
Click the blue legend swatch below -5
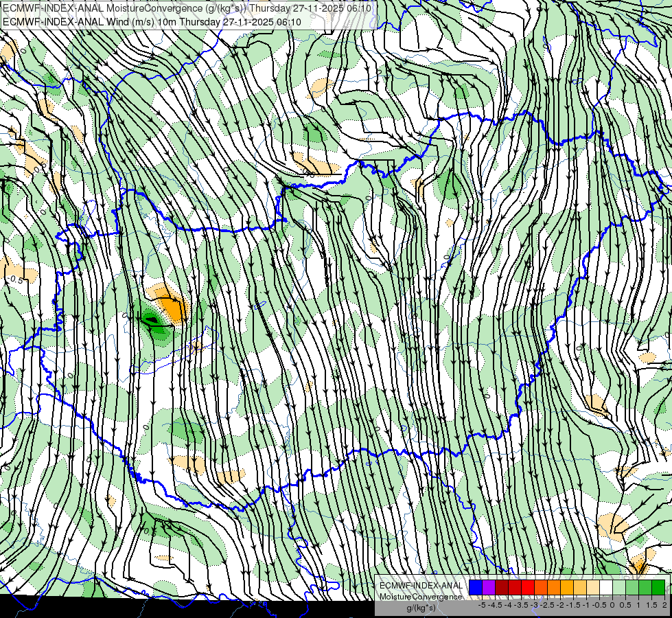click(476, 587)
